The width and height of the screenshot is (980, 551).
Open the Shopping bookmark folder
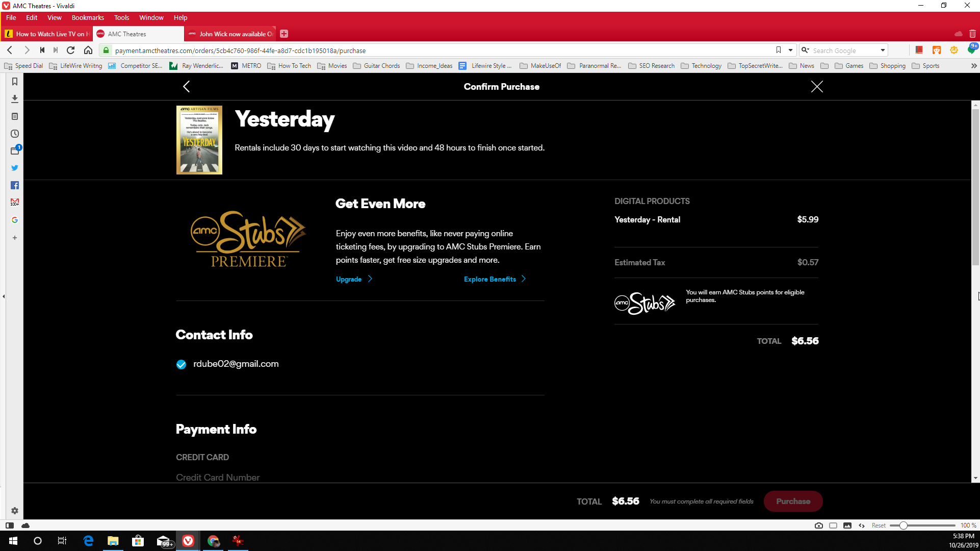[x=887, y=66]
